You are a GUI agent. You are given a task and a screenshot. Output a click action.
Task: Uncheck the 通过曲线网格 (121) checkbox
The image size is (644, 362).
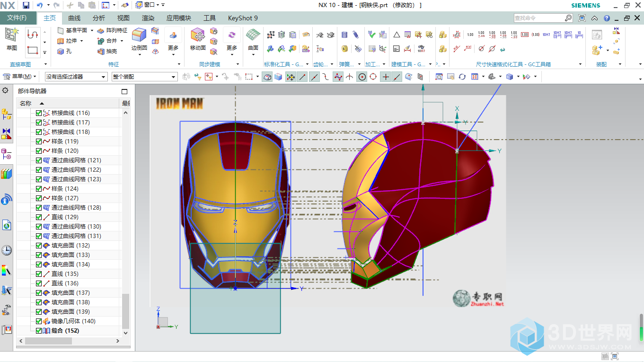tap(39, 160)
